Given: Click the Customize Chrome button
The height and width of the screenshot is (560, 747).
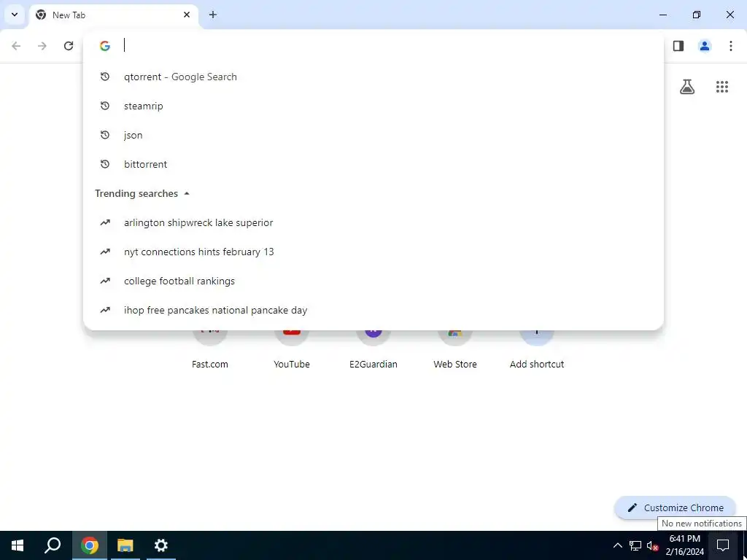Looking at the screenshot, I should (x=676, y=507).
